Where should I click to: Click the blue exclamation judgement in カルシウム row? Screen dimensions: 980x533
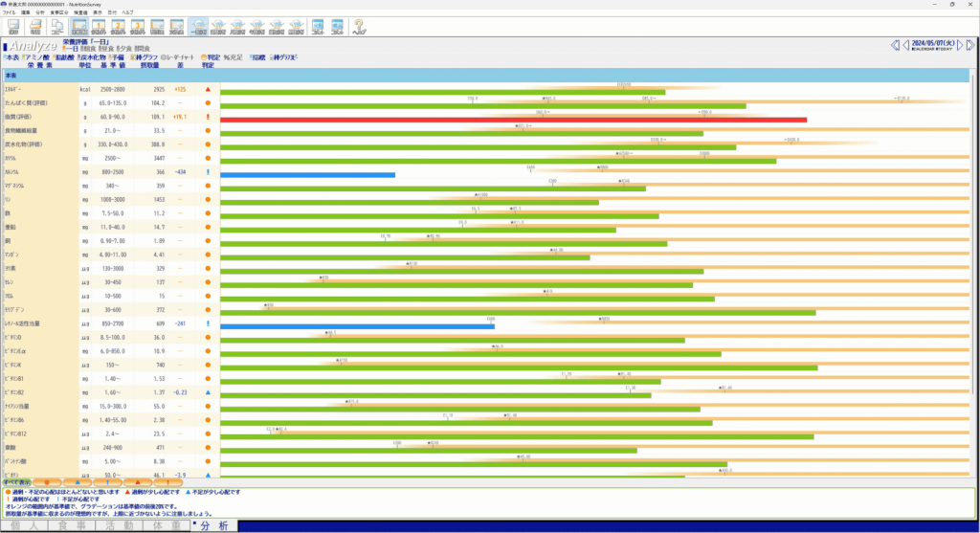(x=208, y=172)
